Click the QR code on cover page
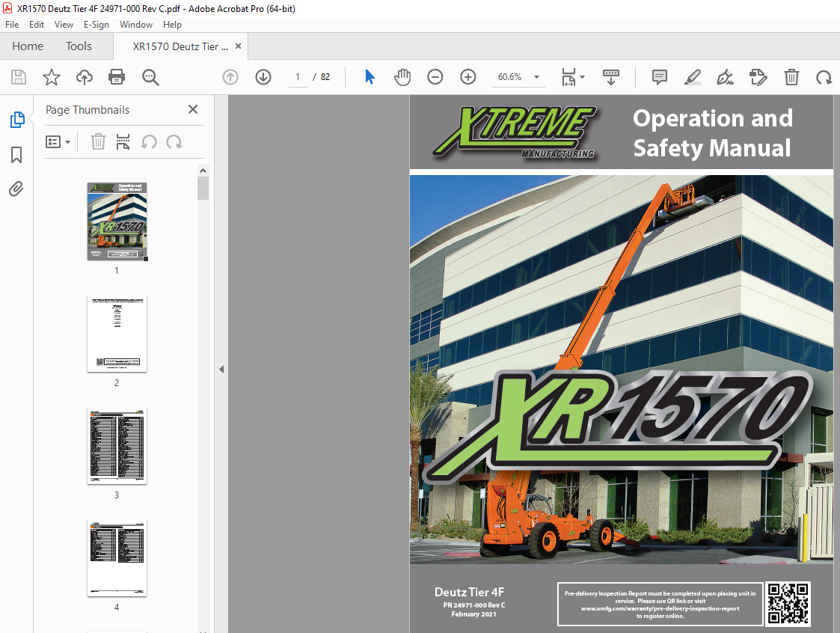 (788, 604)
